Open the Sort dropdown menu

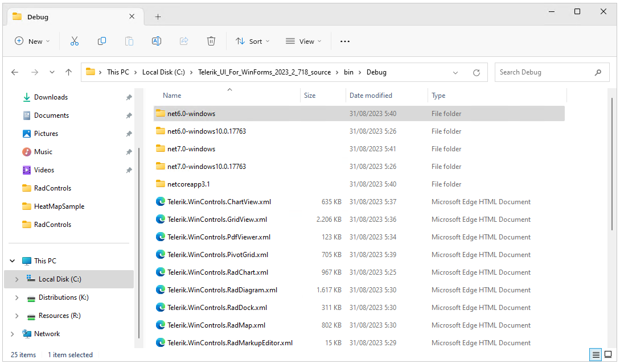[x=253, y=41]
